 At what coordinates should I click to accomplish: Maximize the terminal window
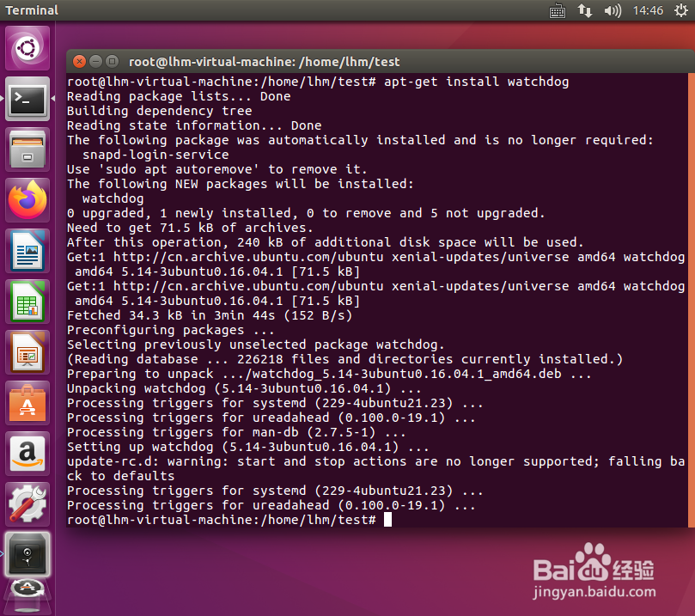coord(113,61)
